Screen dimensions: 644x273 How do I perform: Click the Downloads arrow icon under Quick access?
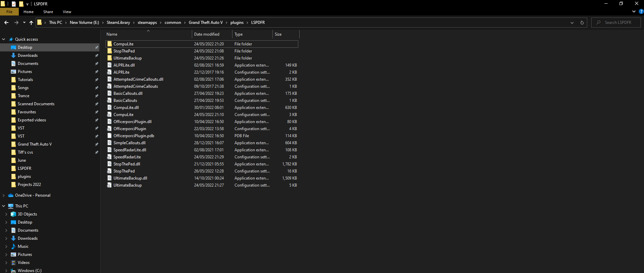pyautogui.click(x=13, y=55)
